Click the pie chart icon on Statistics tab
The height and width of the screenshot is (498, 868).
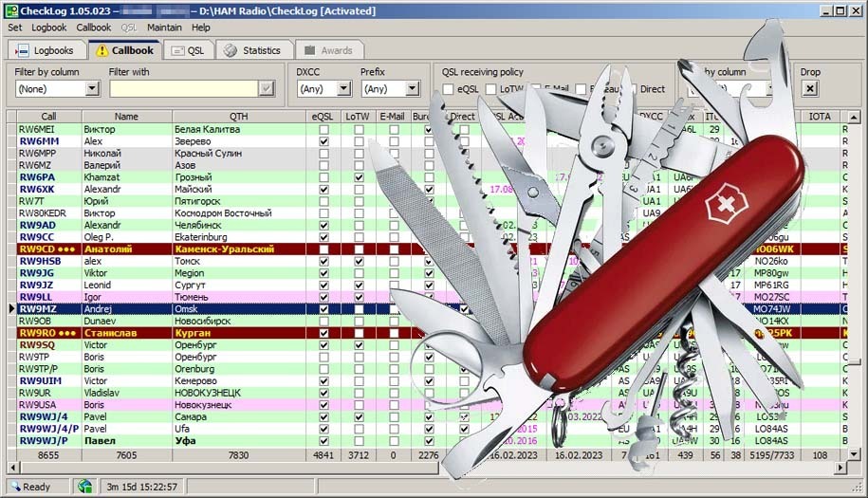coord(231,50)
